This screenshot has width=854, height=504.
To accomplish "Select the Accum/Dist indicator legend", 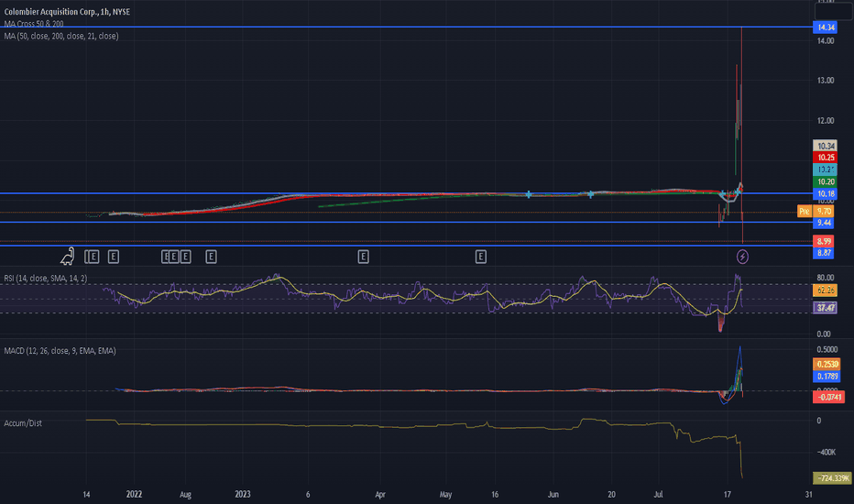I will click(23, 423).
